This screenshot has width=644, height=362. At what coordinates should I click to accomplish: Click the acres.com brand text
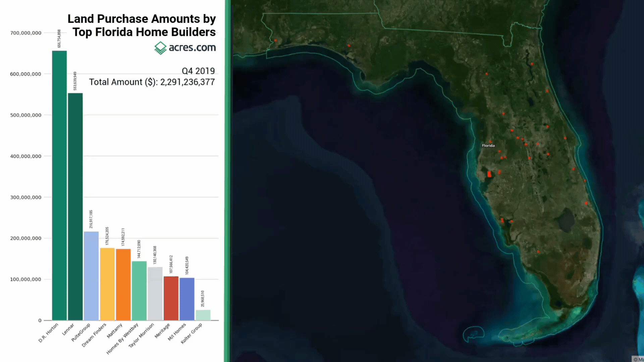pyautogui.click(x=192, y=48)
